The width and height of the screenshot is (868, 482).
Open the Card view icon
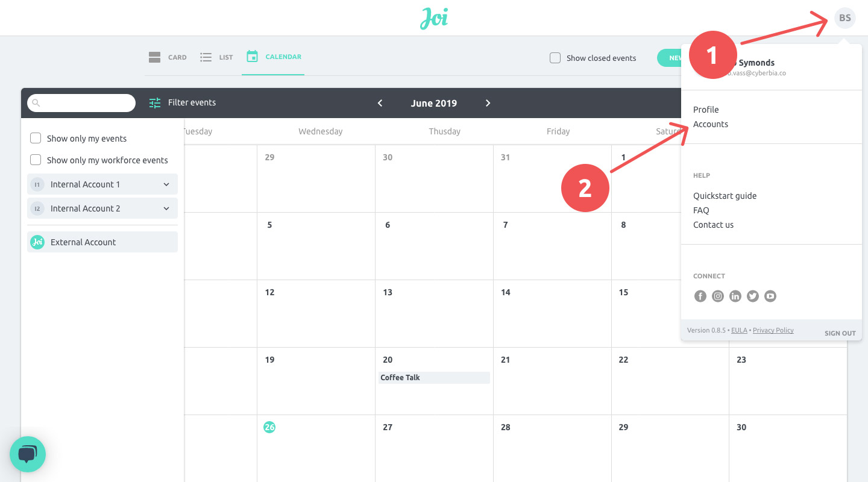[155, 57]
